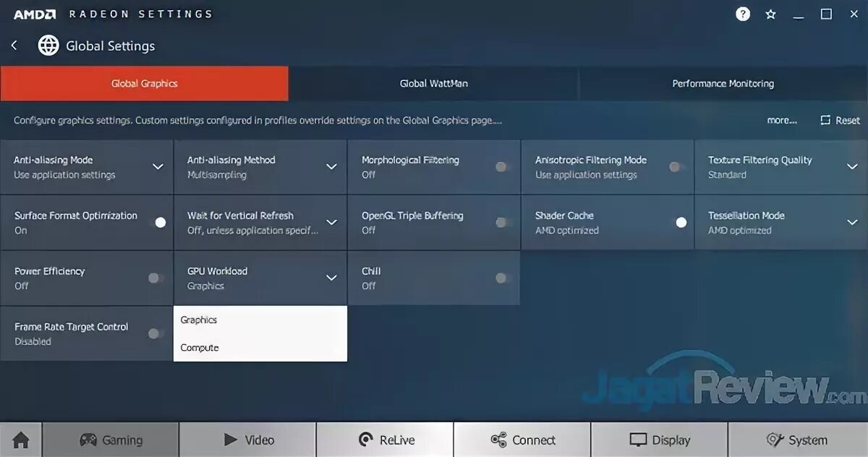Screen dimensions: 868x457
Task: Open the help question mark icon
Action: pos(743,14)
